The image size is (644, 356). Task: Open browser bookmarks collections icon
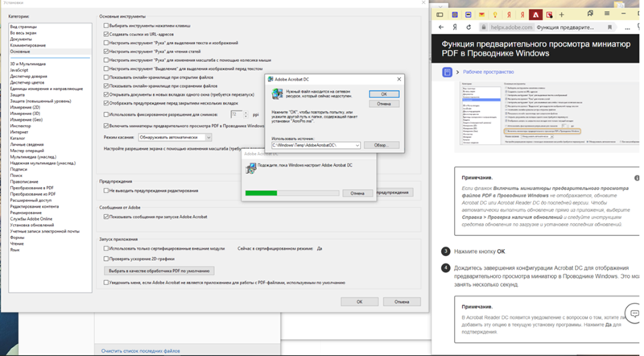pos(590,14)
